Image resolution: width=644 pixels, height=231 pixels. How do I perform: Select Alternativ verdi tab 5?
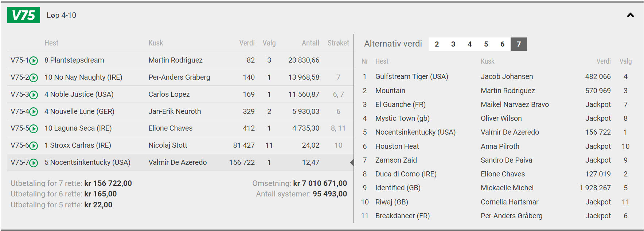[486, 44]
